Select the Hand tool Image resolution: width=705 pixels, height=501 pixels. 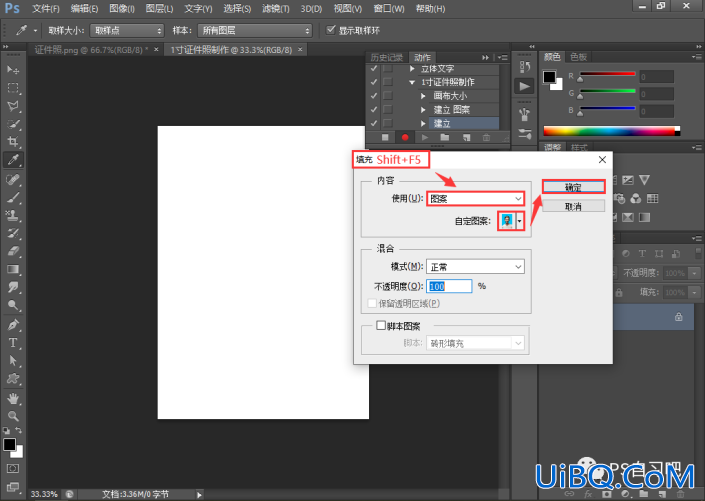point(13,398)
